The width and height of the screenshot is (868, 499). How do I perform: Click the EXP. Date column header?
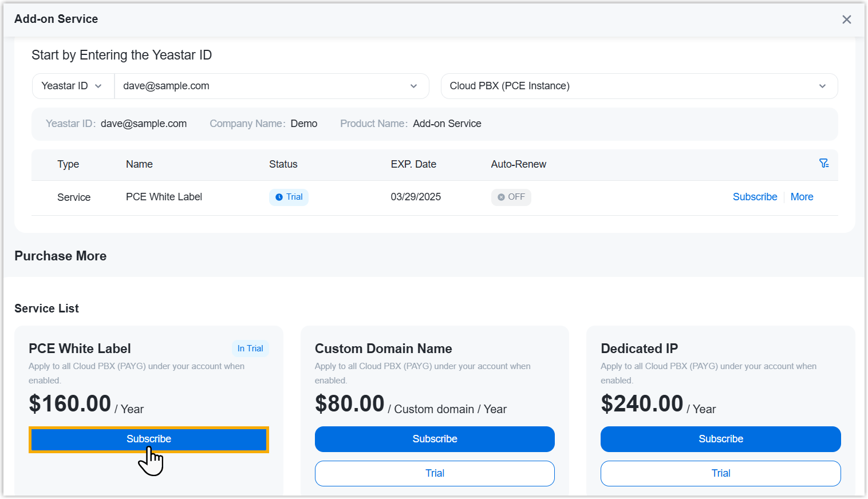[x=413, y=165]
